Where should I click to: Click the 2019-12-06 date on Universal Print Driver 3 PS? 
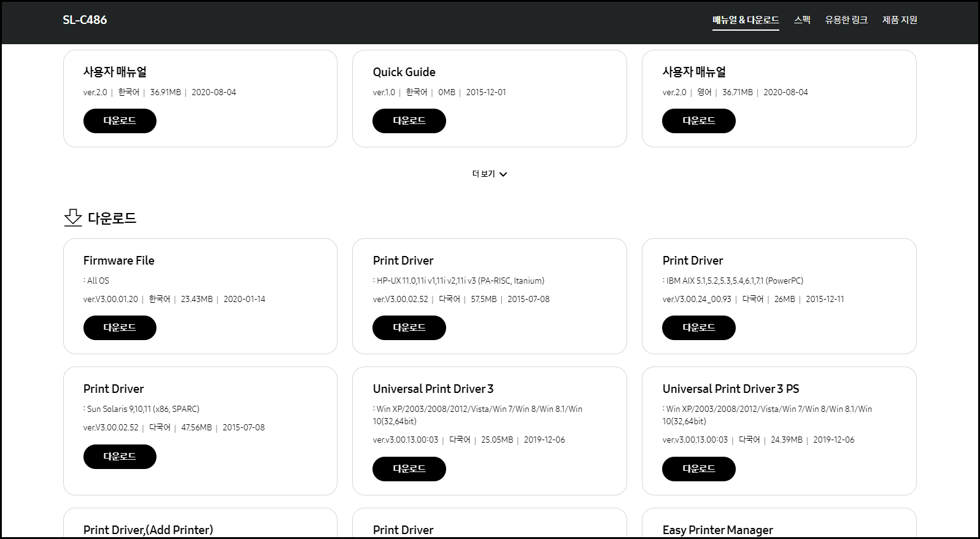pos(834,440)
